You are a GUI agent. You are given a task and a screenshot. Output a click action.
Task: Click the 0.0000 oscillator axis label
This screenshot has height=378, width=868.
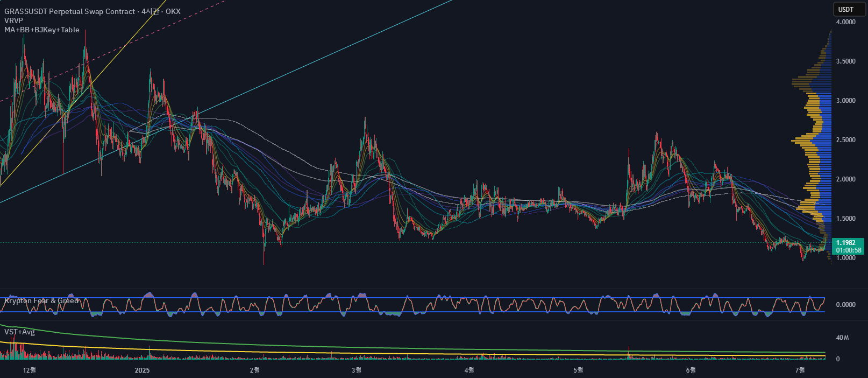click(x=845, y=305)
